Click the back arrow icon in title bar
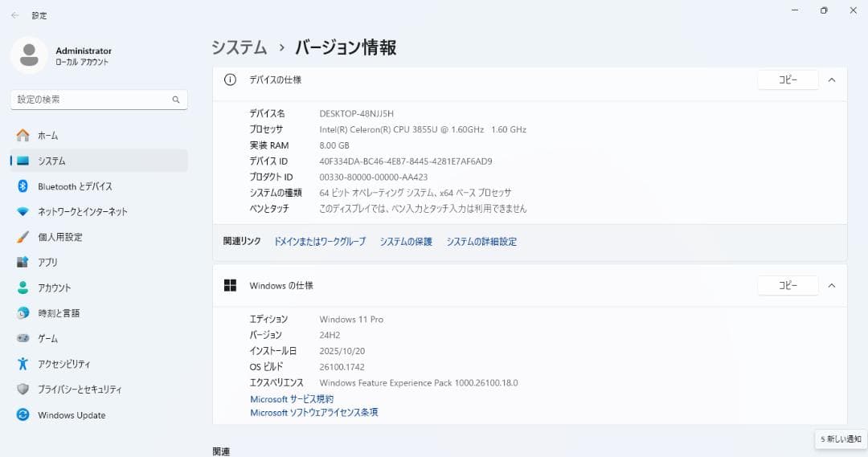Image resolution: width=868 pixels, height=457 pixels. 15,15
